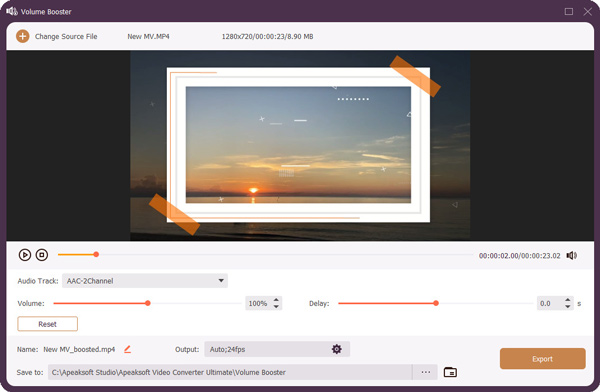Click the Volume Booster app icon in title bar
This screenshot has width=600, height=392.
[12, 11]
